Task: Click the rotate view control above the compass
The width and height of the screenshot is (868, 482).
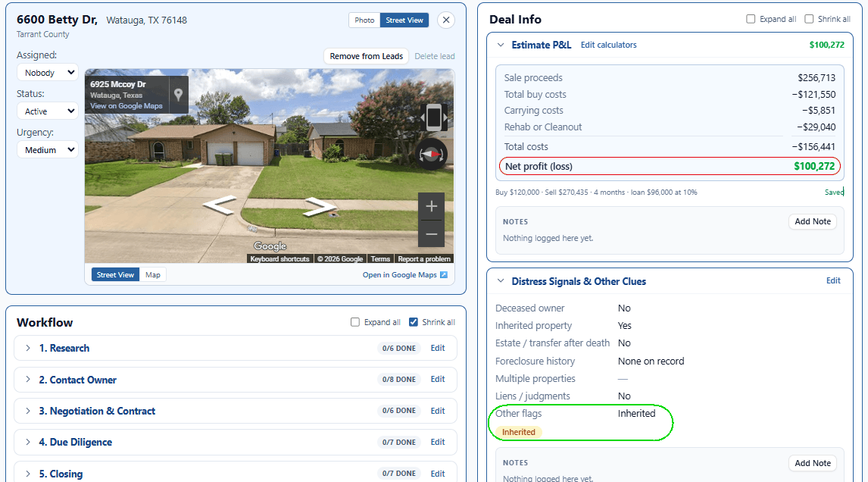Action: click(433, 117)
